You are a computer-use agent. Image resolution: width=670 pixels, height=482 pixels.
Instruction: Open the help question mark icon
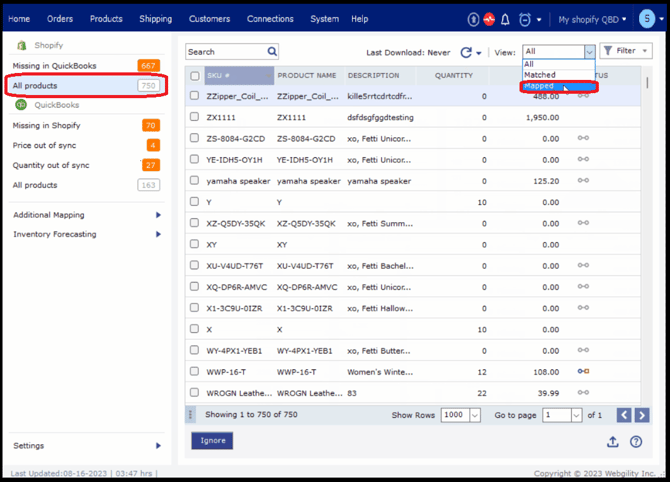636,441
